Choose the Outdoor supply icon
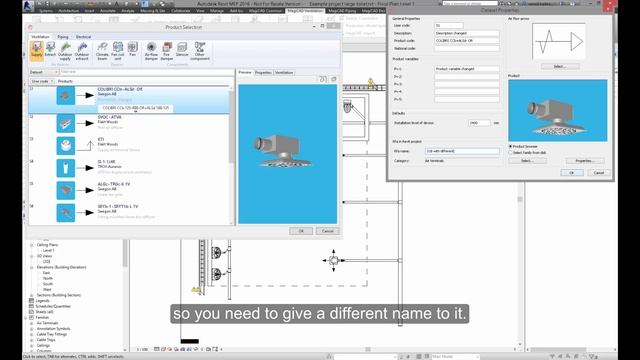The height and width of the screenshot is (360, 640). [65, 51]
